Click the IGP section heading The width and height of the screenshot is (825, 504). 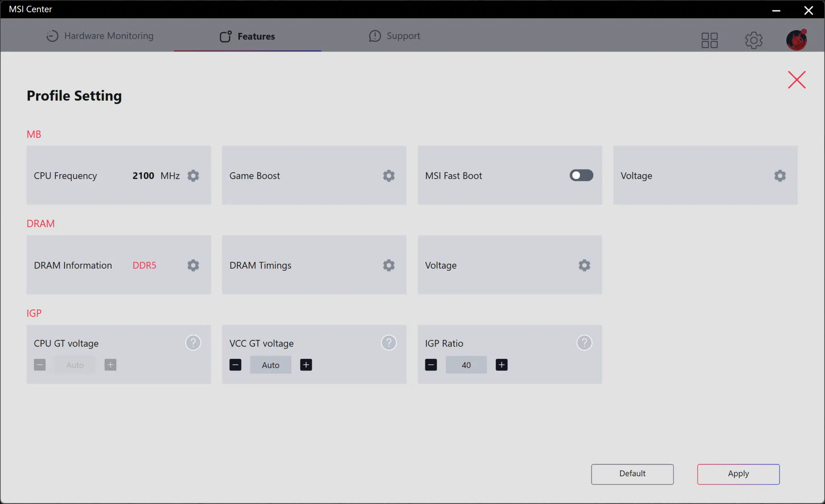coord(34,313)
